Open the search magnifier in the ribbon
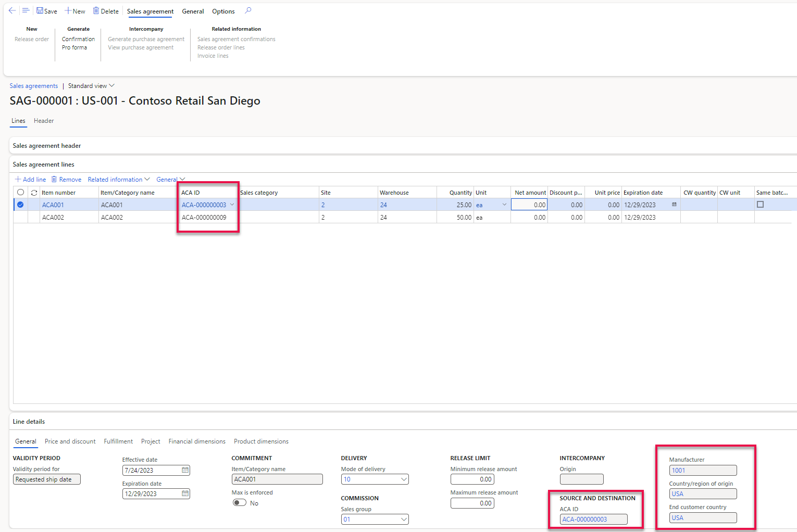The width and height of the screenshot is (797, 532). click(247, 10)
